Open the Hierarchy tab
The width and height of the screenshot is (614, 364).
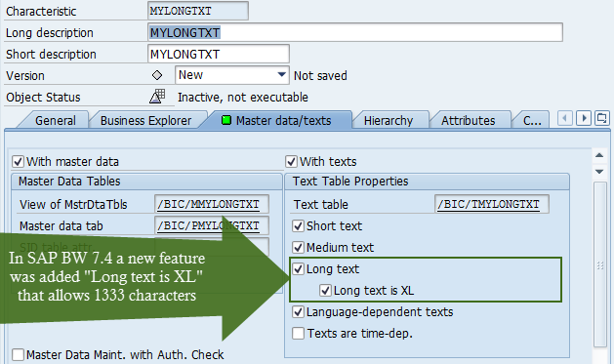point(389,121)
